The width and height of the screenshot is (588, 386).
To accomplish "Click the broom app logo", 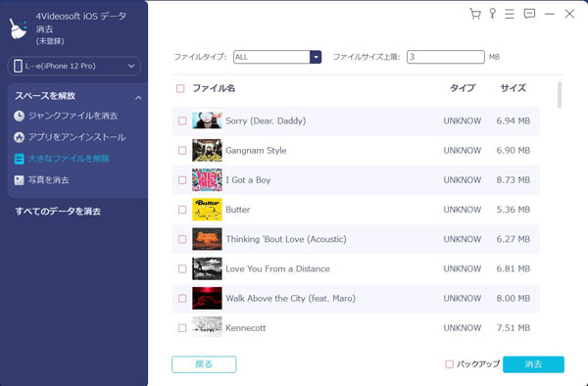I will (x=18, y=28).
